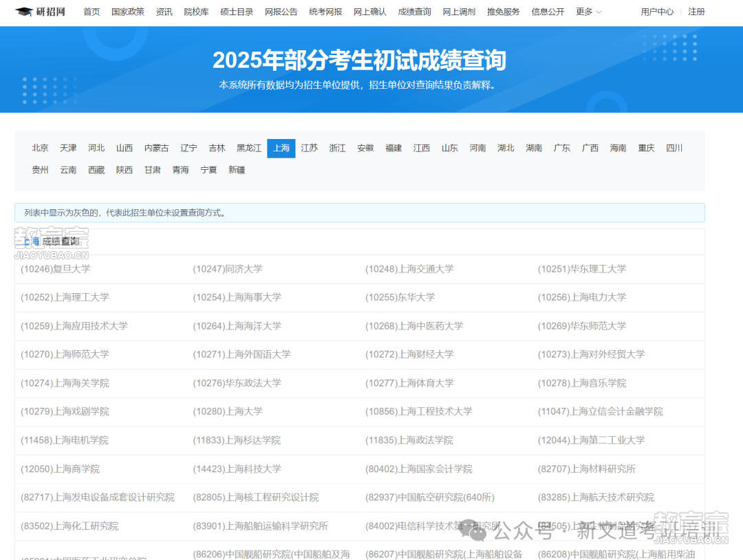Click (83502)上海化工研究院 entry
The width and height of the screenshot is (743, 560).
(69, 526)
